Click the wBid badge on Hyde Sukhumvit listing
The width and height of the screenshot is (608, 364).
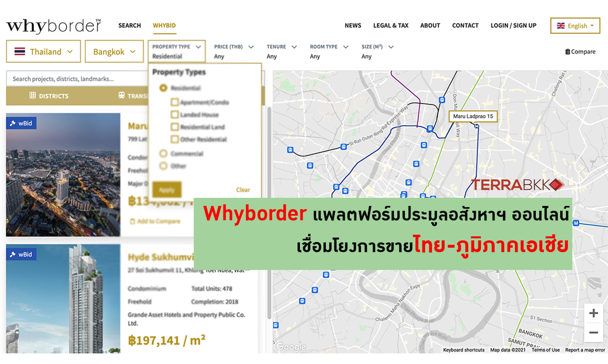pyautogui.click(x=21, y=254)
